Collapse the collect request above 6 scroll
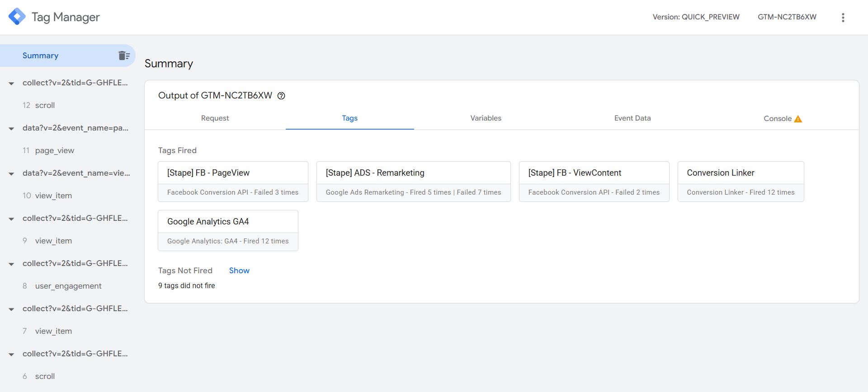The width and height of the screenshot is (868, 392). click(11, 354)
